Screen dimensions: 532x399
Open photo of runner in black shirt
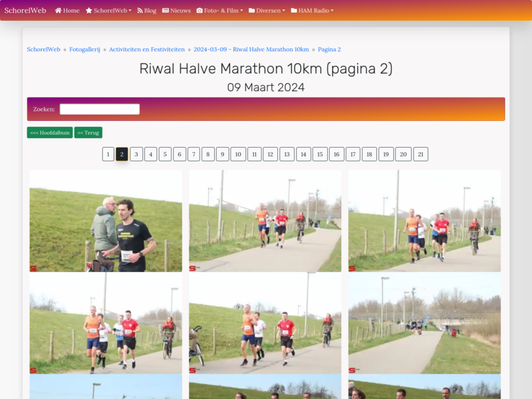tap(106, 221)
